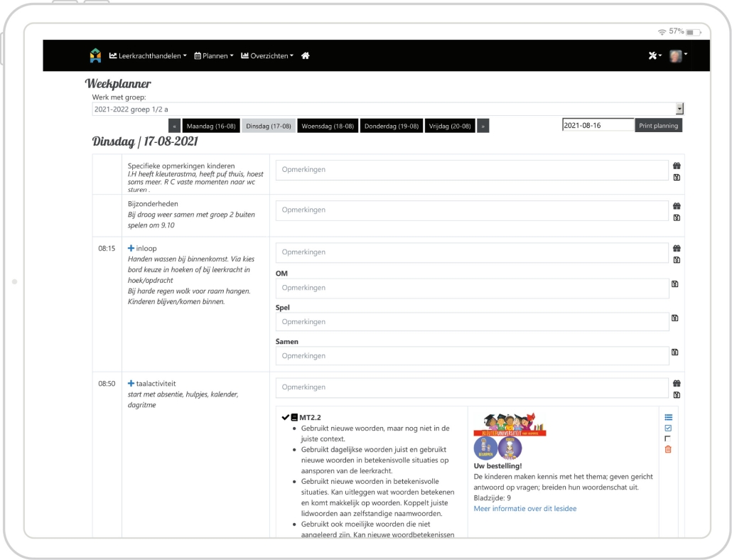Open the Overzichten menu
732x560 pixels.
(x=267, y=56)
